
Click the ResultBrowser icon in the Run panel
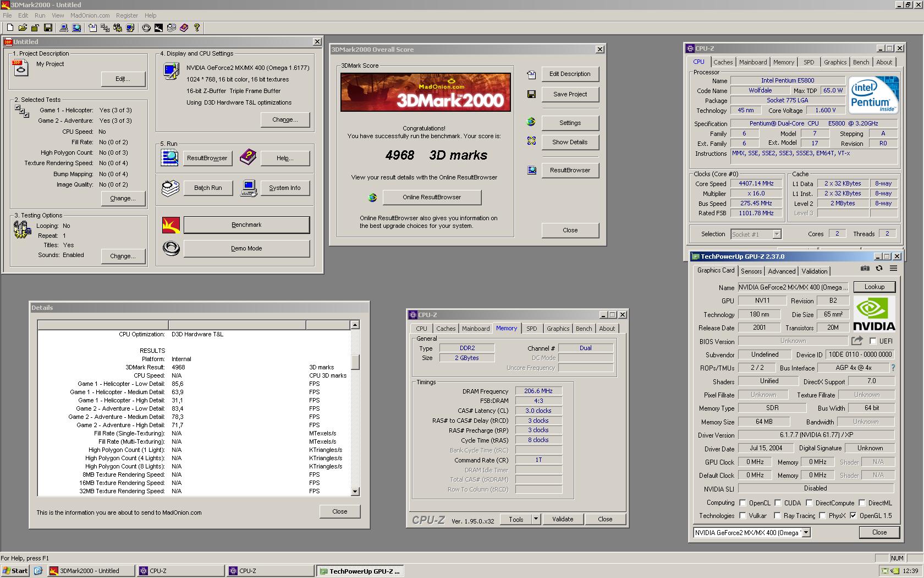tap(169, 157)
